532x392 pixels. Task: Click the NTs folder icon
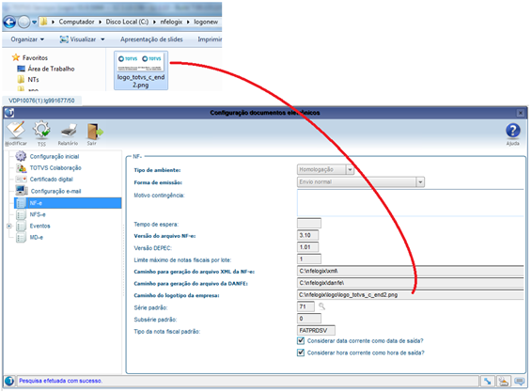pyautogui.click(x=21, y=80)
